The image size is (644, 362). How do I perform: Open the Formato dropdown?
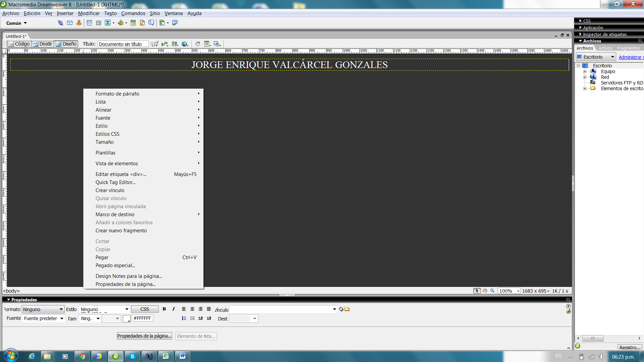(61, 309)
